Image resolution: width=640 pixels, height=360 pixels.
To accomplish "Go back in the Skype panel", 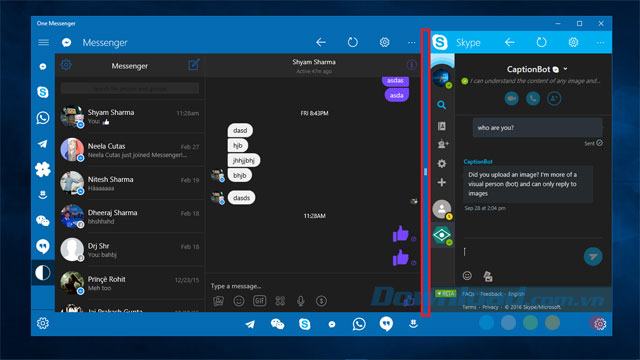I will (x=510, y=42).
